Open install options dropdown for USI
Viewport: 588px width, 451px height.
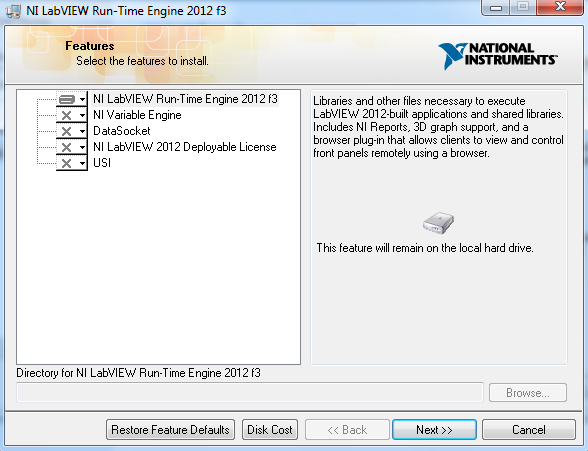(82, 163)
